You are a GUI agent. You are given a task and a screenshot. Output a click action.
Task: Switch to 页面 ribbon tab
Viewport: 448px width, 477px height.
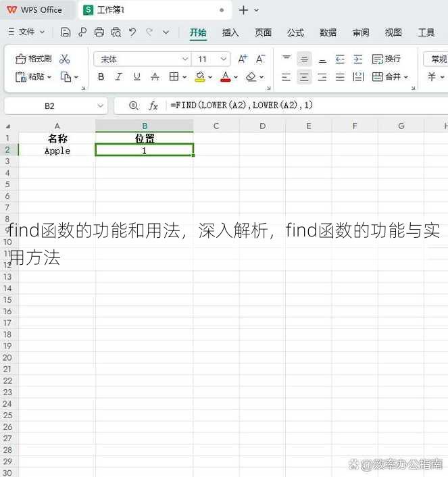[264, 32]
